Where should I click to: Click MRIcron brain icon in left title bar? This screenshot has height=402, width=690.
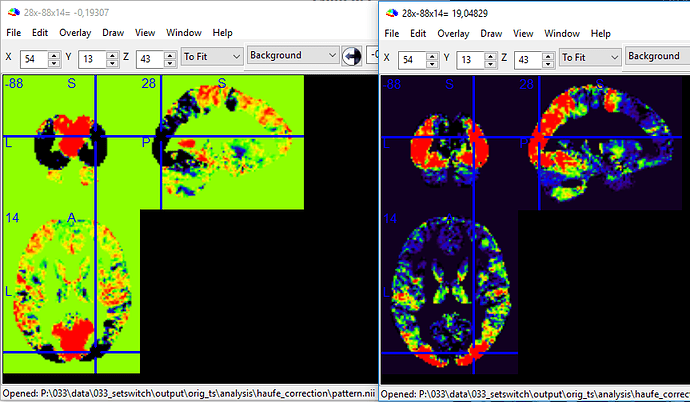[x=14, y=12]
